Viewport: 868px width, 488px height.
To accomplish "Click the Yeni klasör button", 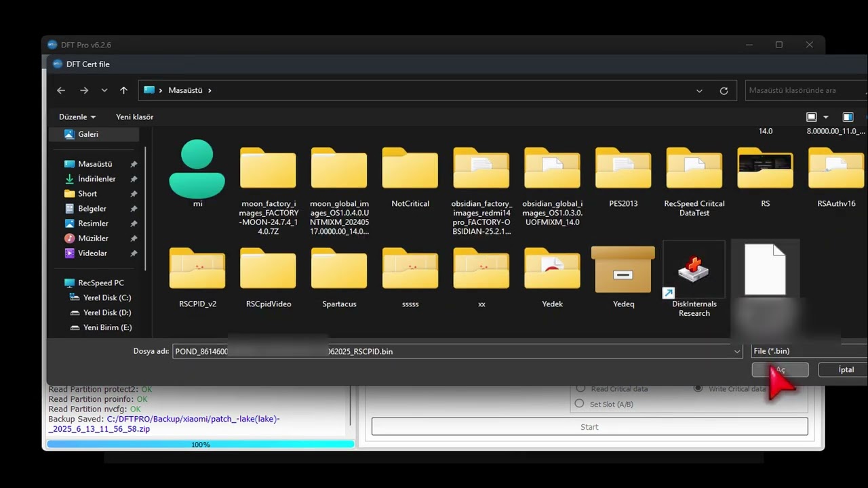I will [134, 117].
